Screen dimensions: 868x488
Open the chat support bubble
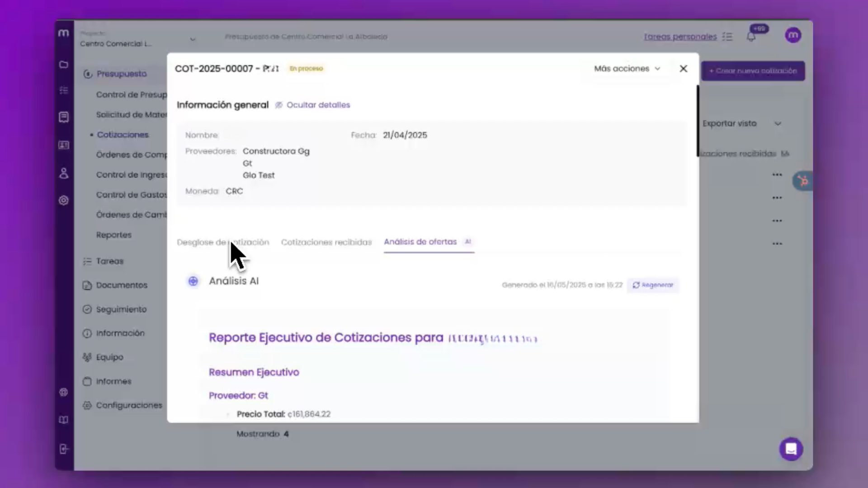(791, 449)
